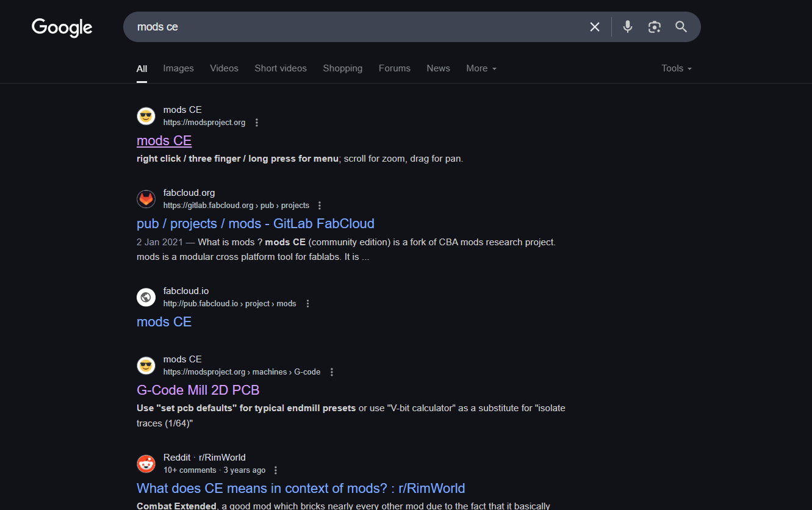Click the GitLab fox favicon for fabcloud.org
This screenshot has width=812, height=510.
tap(146, 199)
